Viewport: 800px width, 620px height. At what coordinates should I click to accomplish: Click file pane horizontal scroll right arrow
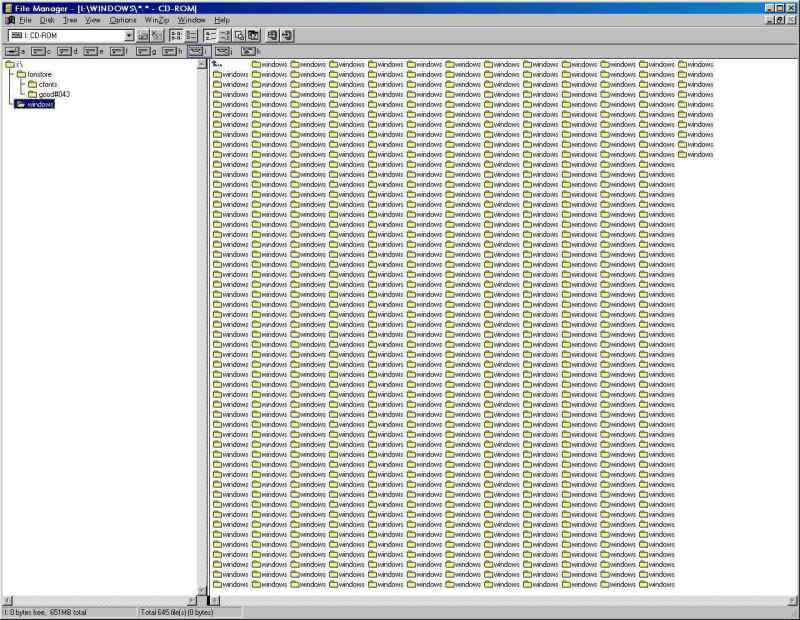[792, 601]
